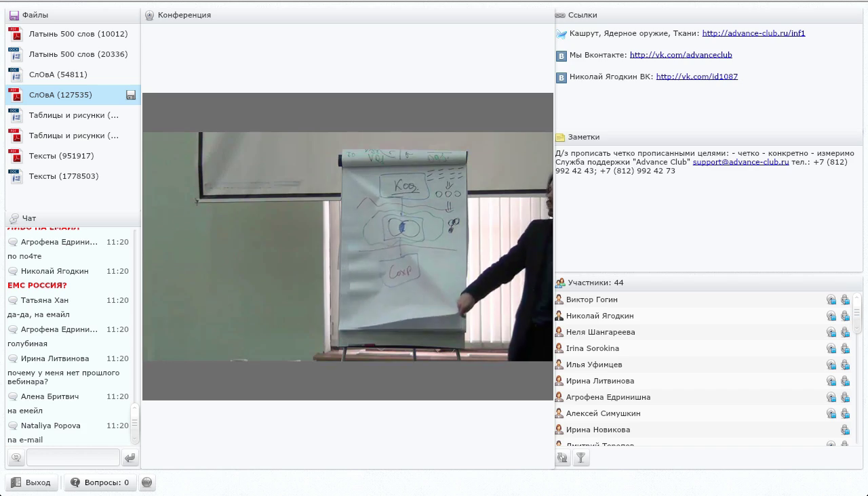
Task: Click microphone icon for Irina Sorokina
Action: pyautogui.click(x=845, y=348)
